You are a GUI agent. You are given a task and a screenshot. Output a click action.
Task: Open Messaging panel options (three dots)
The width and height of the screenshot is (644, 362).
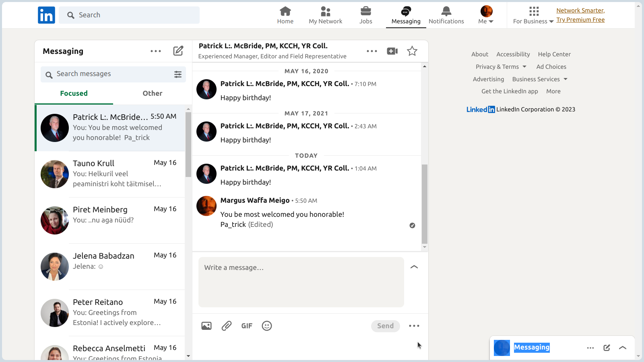tap(156, 51)
